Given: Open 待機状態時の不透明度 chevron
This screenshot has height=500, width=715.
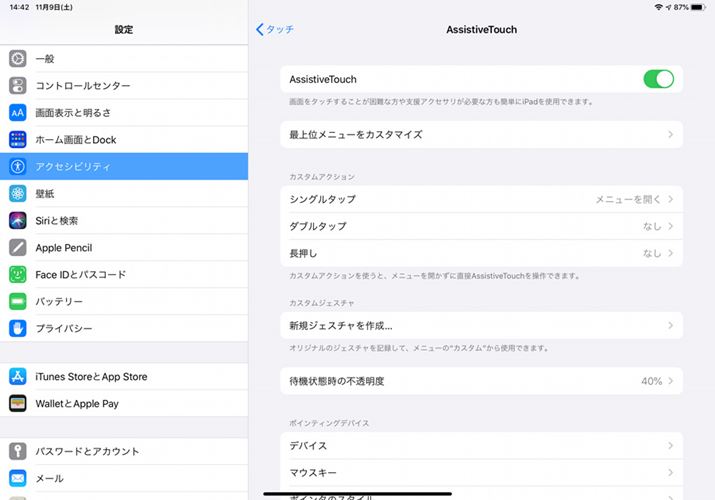Looking at the screenshot, I should coord(670,381).
